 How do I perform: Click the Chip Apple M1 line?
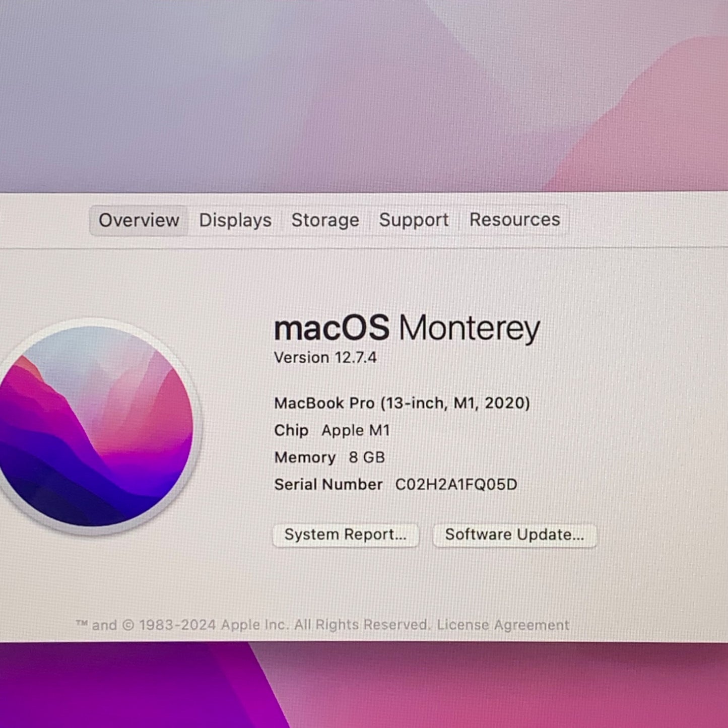pos(332,430)
